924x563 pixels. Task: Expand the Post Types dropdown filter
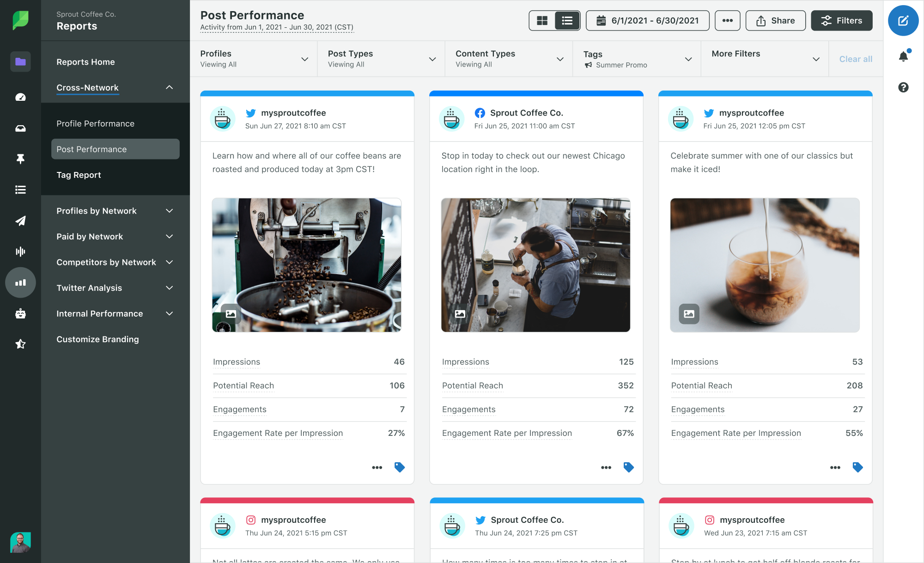click(x=432, y=59)
